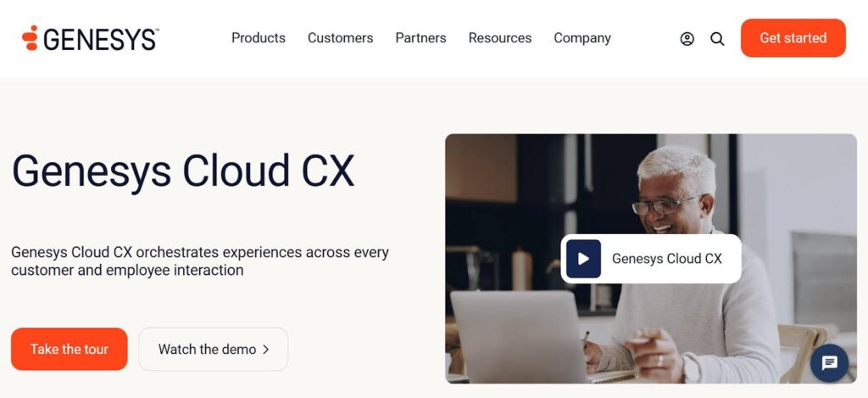Open the user account profile icon
868x398 pixels.
coord(687,39)
